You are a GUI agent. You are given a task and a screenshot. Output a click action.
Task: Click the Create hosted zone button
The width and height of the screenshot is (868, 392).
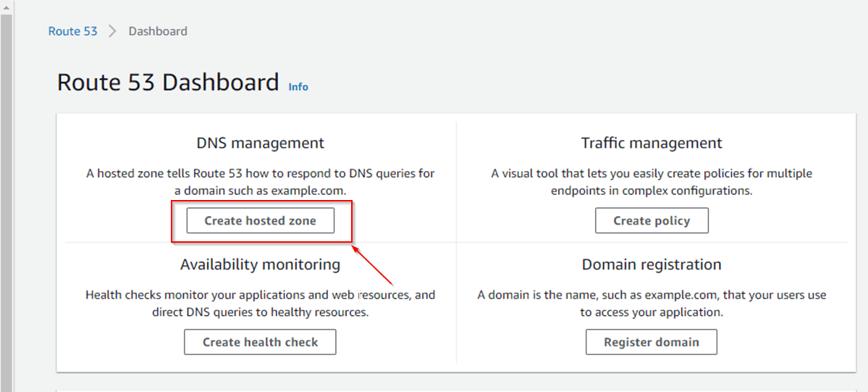pyautogui.click(x=260, y=221)
